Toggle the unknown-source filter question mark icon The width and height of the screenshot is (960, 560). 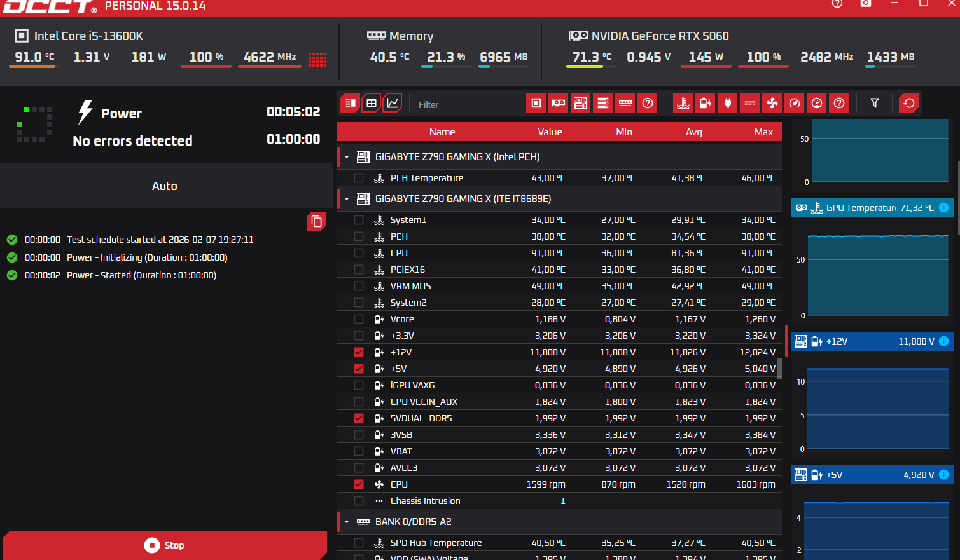(x=648, y=103)
